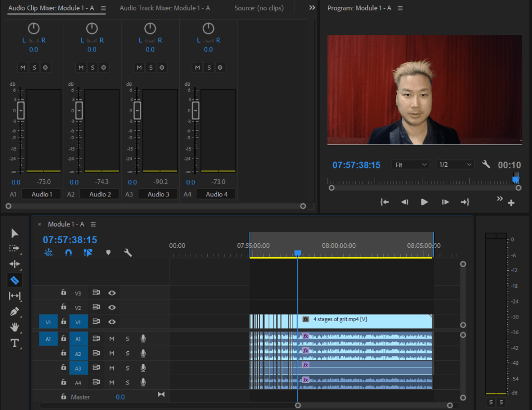This screenshot has height=410, width=532.
Task: Toggle Snap magnet icon in timeline
Action: [x=69, y=253]
